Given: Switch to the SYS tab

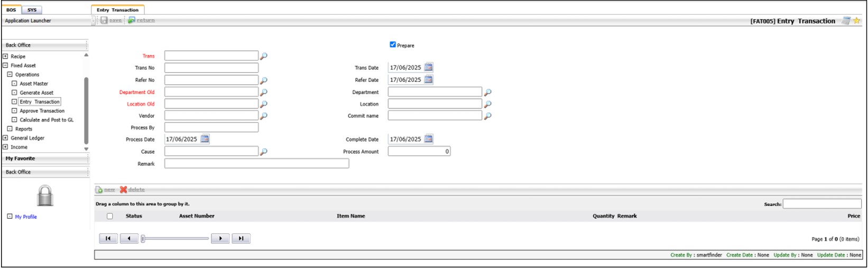Looking at the screenshot, I should [32, 10].
